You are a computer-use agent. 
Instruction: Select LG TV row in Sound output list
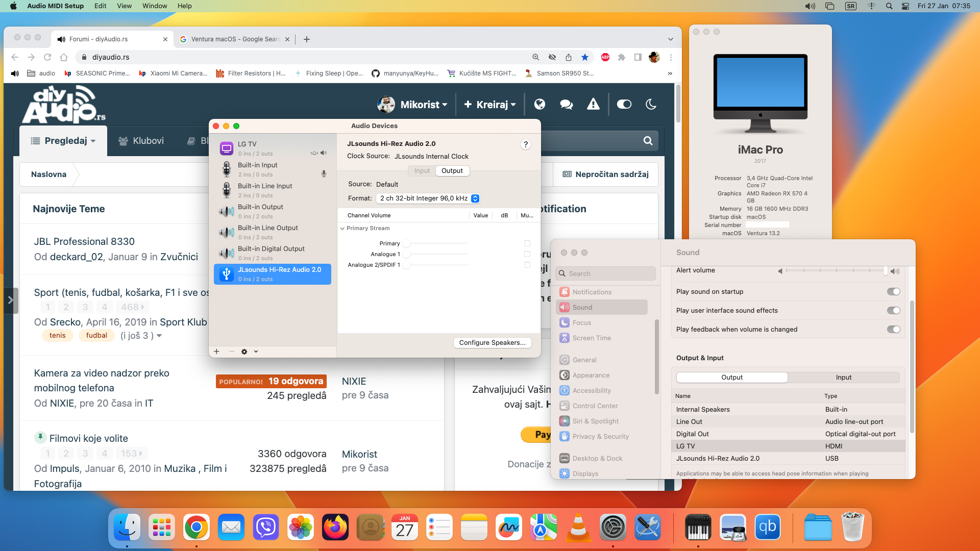[x=788, y=446]
